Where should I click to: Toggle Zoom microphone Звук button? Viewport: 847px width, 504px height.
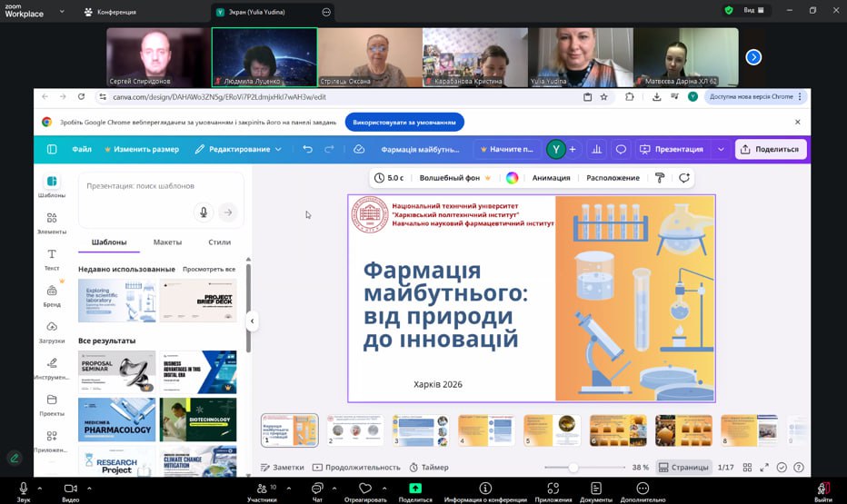(x=23, y=489)
